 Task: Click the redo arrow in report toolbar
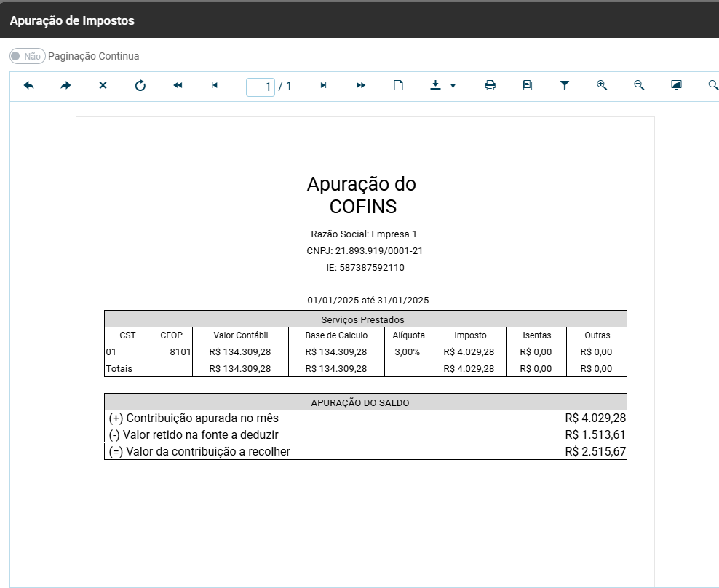(x=65, y=86)
